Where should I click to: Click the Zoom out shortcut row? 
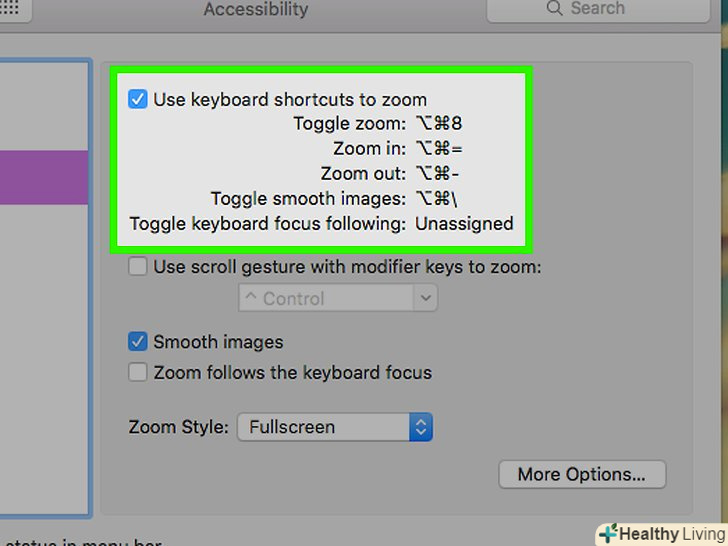(392, 174)
